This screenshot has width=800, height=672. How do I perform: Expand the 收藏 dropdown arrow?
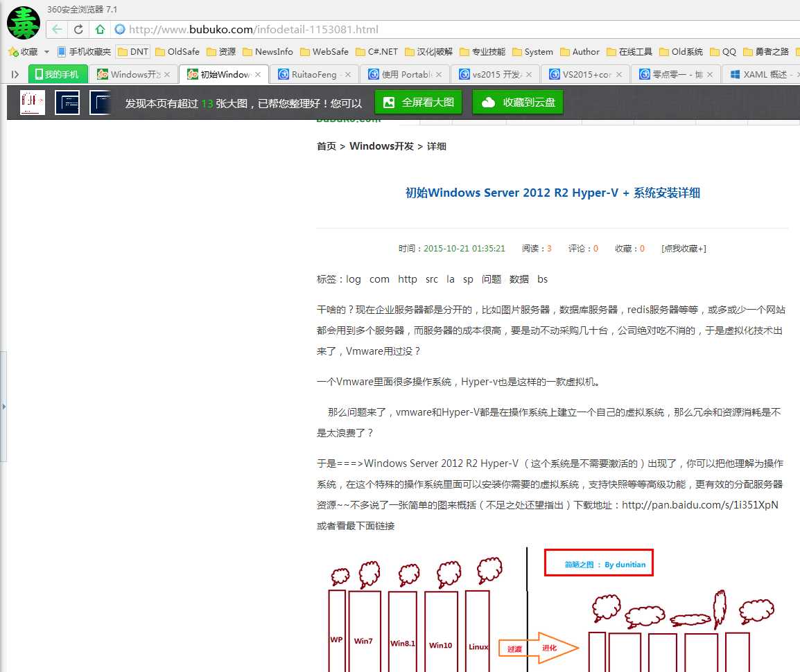coord(46,52)
